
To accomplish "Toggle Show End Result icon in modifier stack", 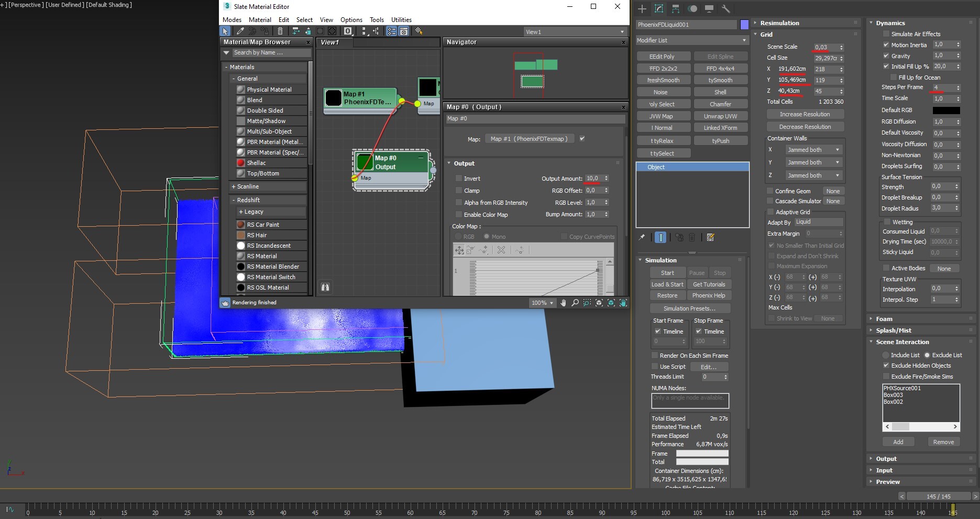I will tap(660, 237).
